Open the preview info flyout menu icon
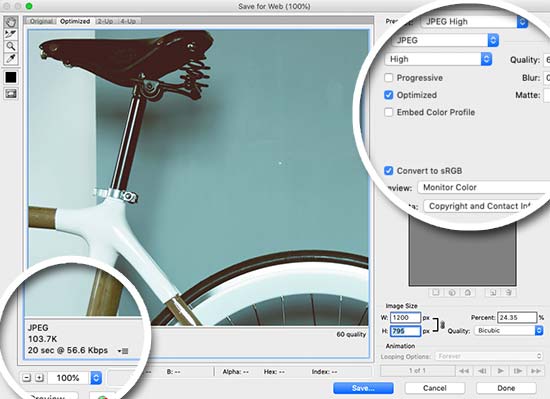This screenshot has width=550, height=399. click(x=123, y=351)
